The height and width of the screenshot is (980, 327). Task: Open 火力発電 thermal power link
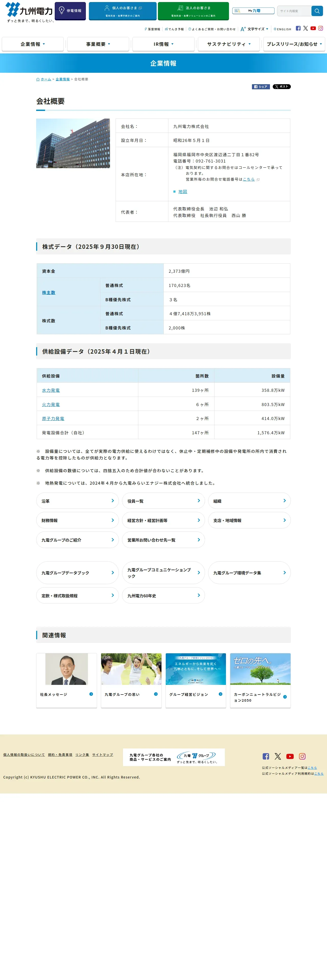51,405
